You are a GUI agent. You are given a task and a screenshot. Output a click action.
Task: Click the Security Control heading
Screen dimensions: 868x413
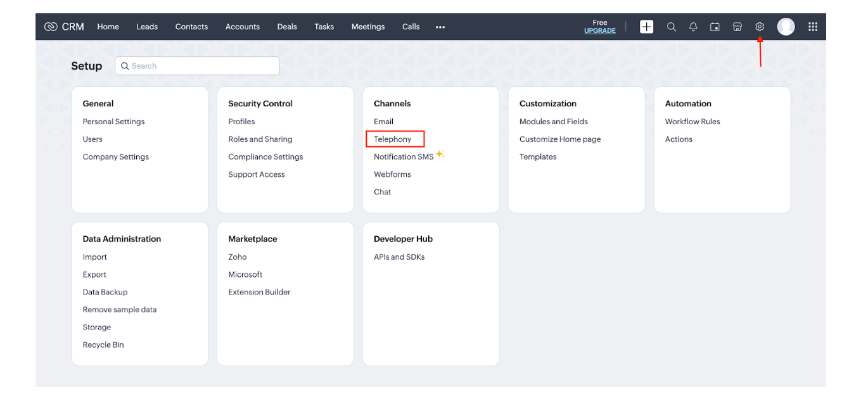[x=260, y=104]
